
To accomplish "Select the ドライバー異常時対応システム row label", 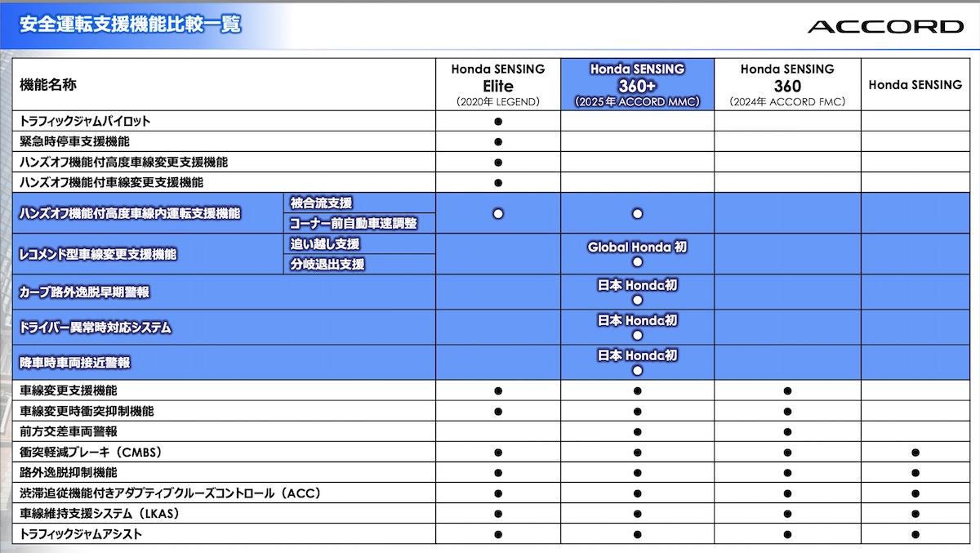I will tap(95, 328).
